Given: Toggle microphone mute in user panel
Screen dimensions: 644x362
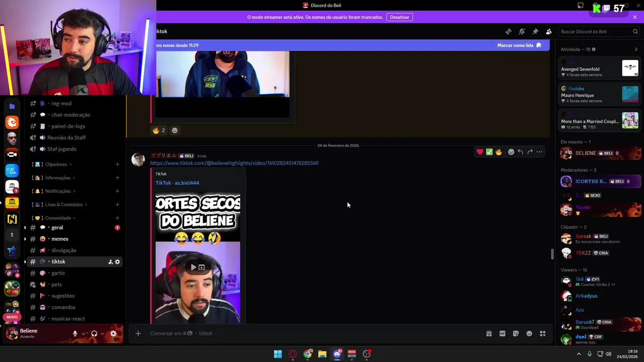Looking at the screenshot, I should (75, 333).
